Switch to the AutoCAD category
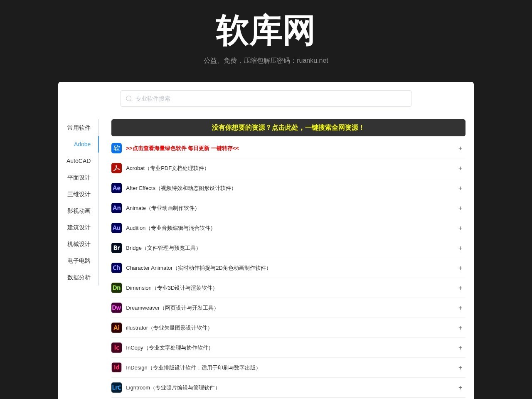 coord(79,161)
